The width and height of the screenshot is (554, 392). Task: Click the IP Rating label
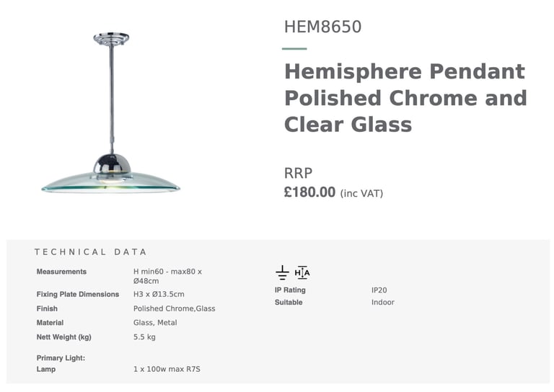point(290,290)
